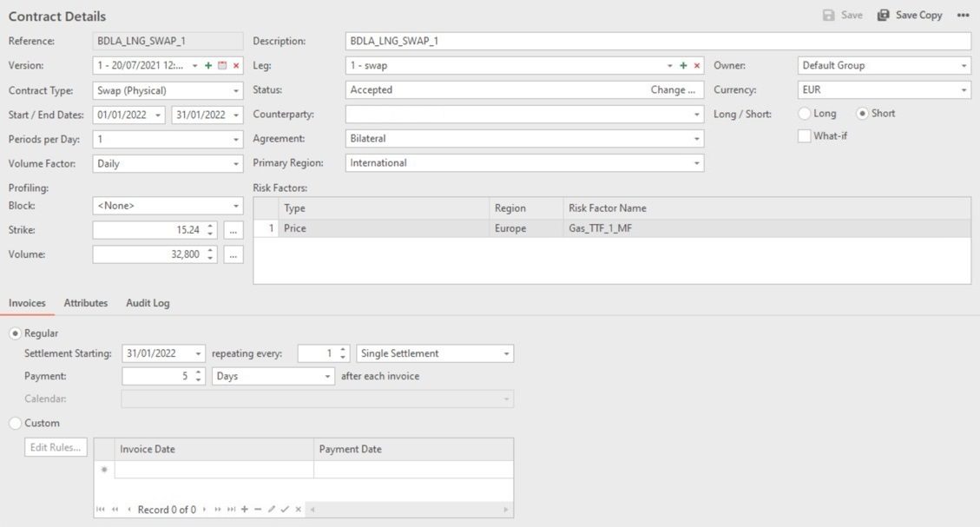980x527 pixels.
Task: Click the Change... status button
Action: (673, 90)
